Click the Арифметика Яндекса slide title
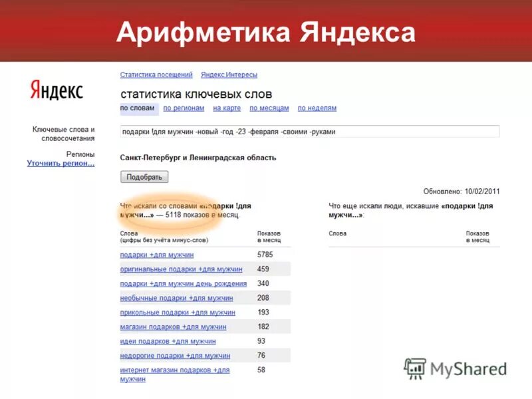Screen dimensions: 532x399 coord(266,32)
